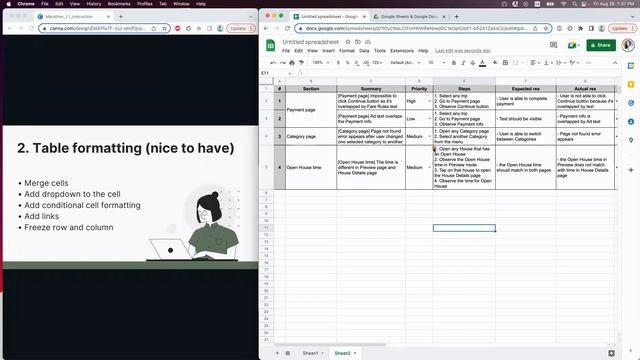Check document cloud save status icon

(368, 42)
